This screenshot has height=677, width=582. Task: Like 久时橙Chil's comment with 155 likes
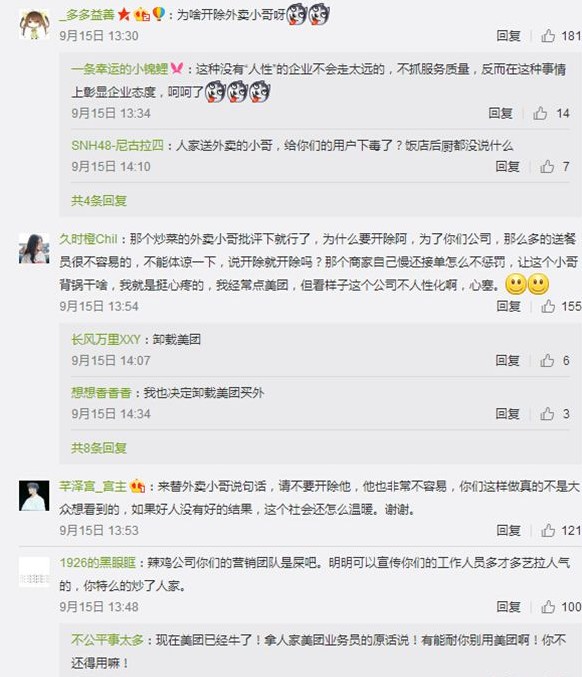coord(548,306)
